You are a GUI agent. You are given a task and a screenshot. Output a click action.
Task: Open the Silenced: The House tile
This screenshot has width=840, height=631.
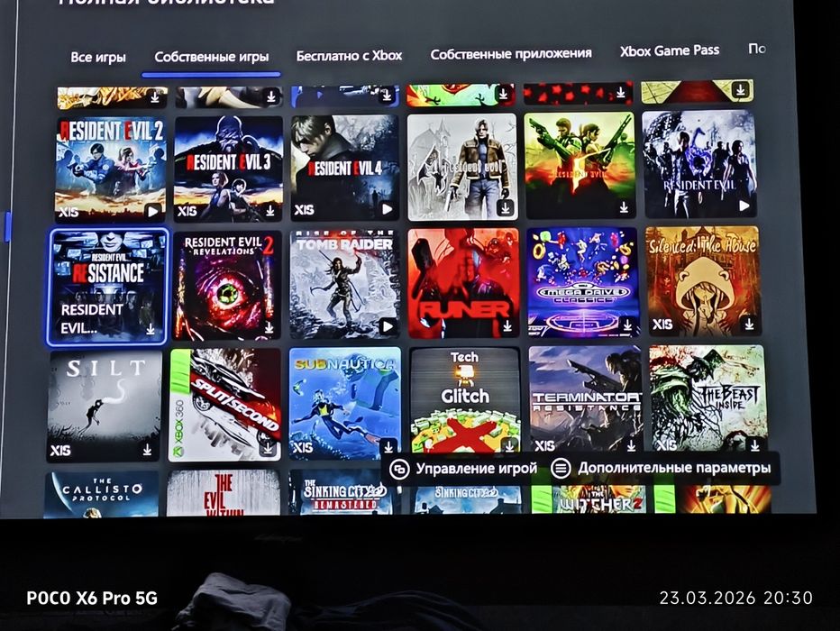703,280
